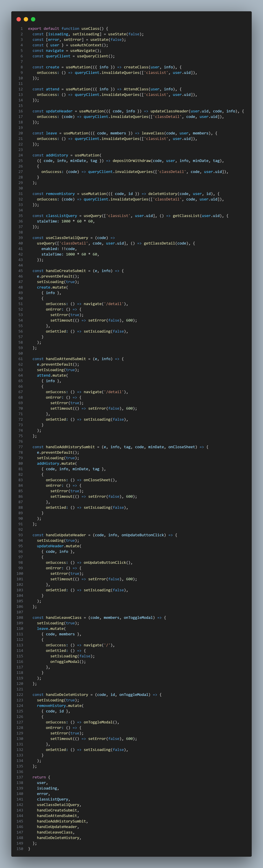This screenshot has height=868, width=263.
Task: Click 'e.preventDefault();' on line 78
Action: click(x=58, y=453)
